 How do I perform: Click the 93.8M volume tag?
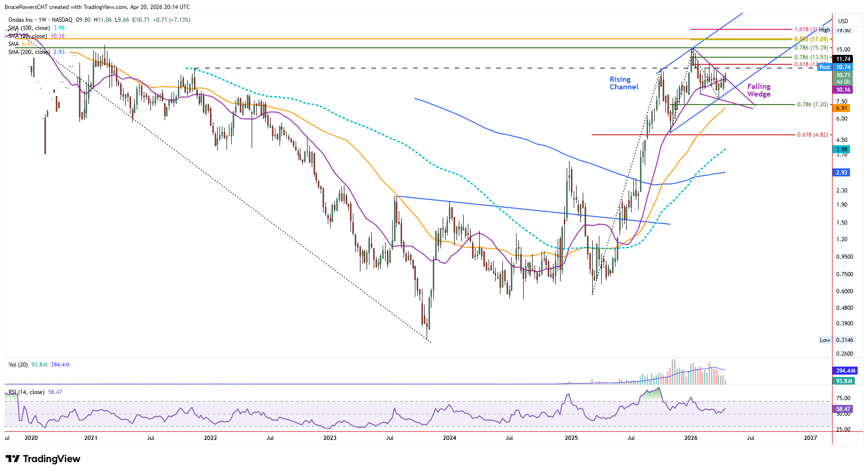point(844,381)
